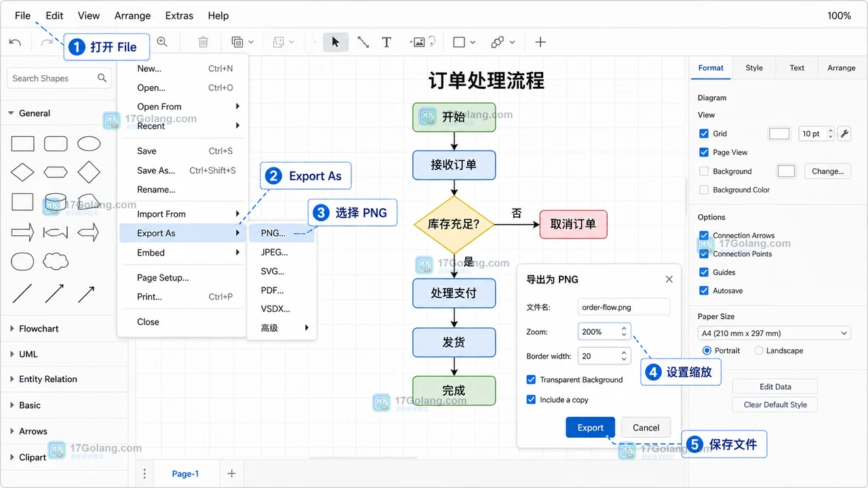
Task: Click the Undo arrow in the toolbar
Action: [15, 42]
